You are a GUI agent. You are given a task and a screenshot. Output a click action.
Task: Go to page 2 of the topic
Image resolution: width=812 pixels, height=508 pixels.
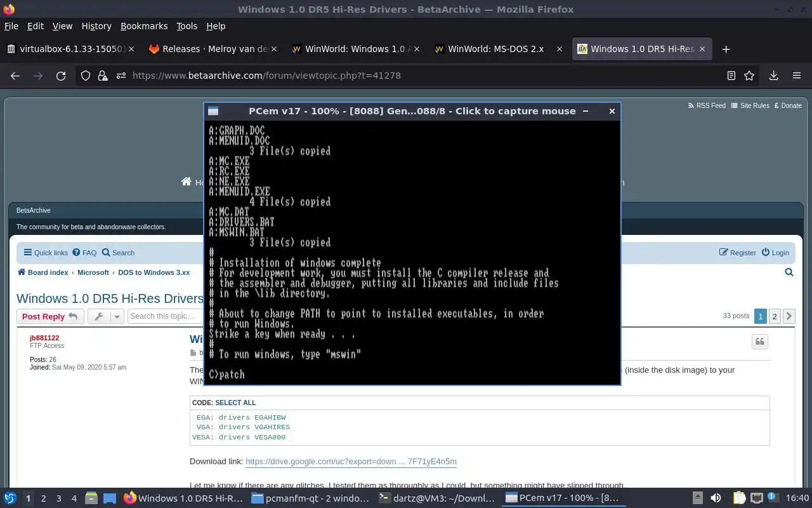775,316
